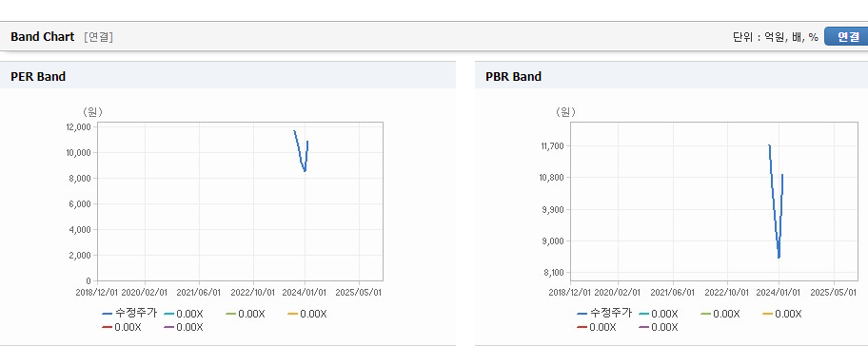Viewport: 868px width, 346px height.
Task: Click 2021/06/01 date on PBR Band axis
Action: click(673, 292)
